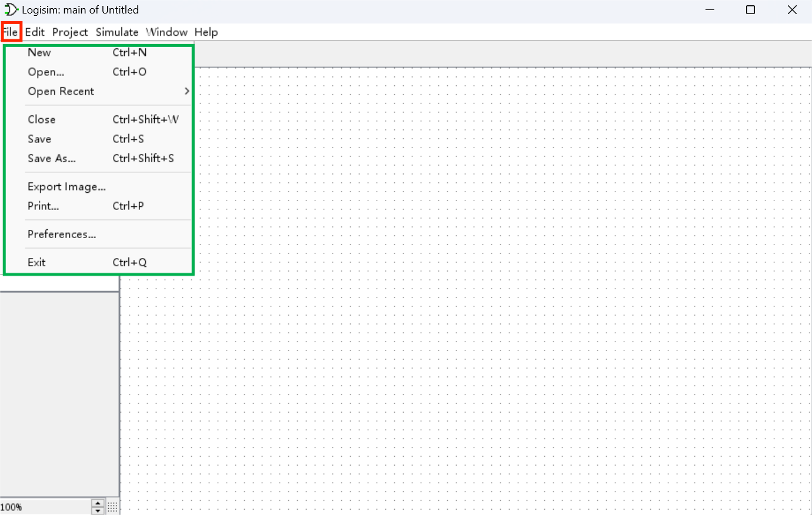Image resolution: width=812 pixels, height=515 pixels.
Task: Choose Open... in the File menu
Action: click(46, 72)
